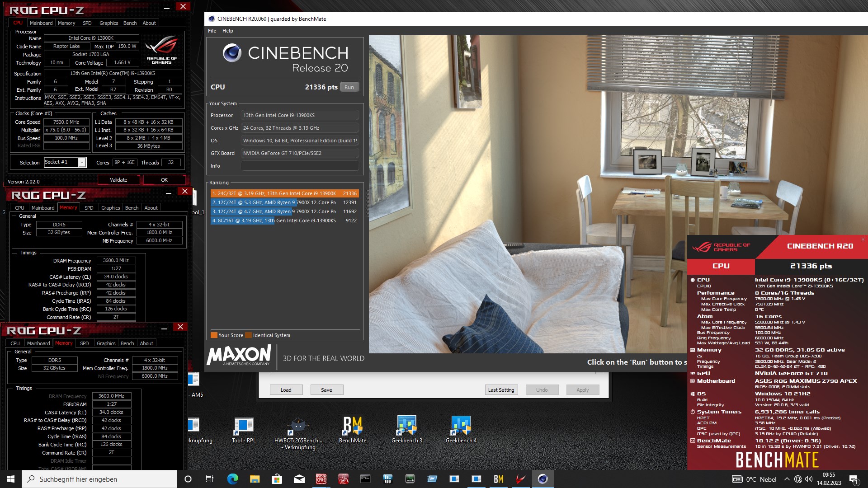The height and width of the screenshot is (488, 868).
Task: Click 21336 pts score in Cinebench
Action: tap(321, 87)
